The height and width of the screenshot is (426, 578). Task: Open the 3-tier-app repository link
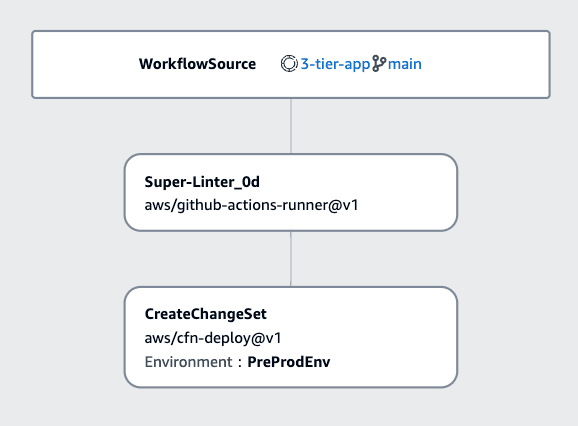click(335, 64)
